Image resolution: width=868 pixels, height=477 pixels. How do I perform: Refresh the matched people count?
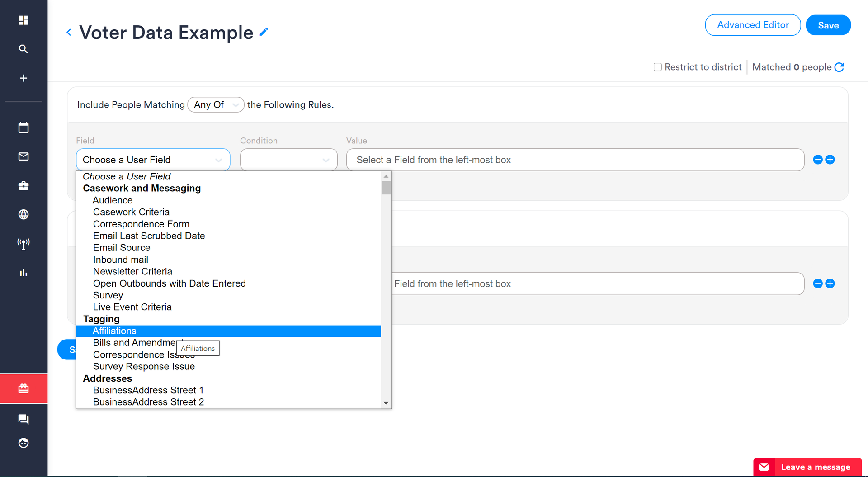pos(839,67)
